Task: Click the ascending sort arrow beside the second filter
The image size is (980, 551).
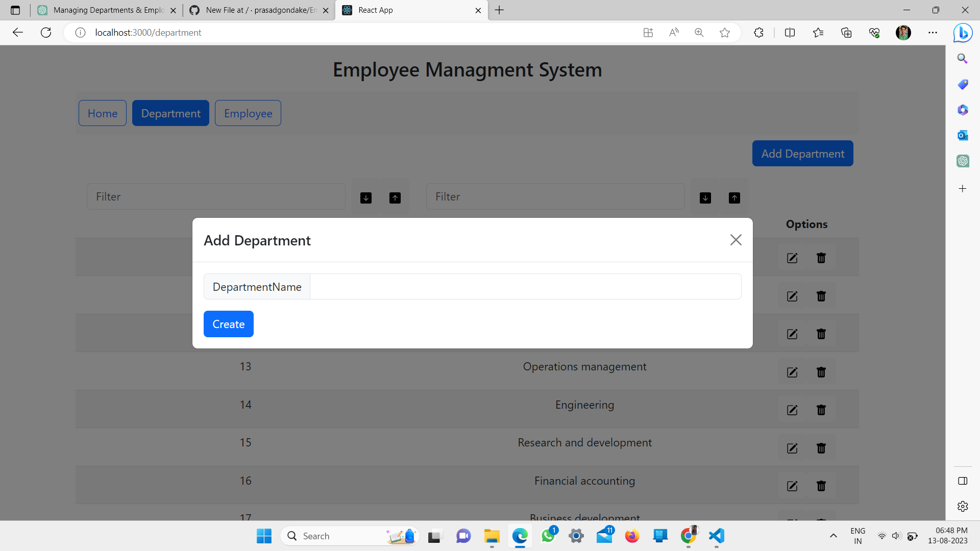Action: click(x=734, y=198)
